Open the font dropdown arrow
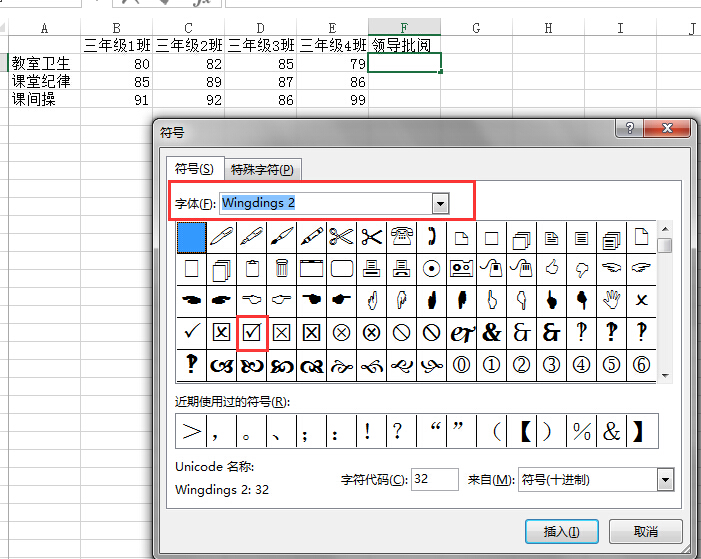The width and height of the screenshot is (701, 559). click(440, 204)
